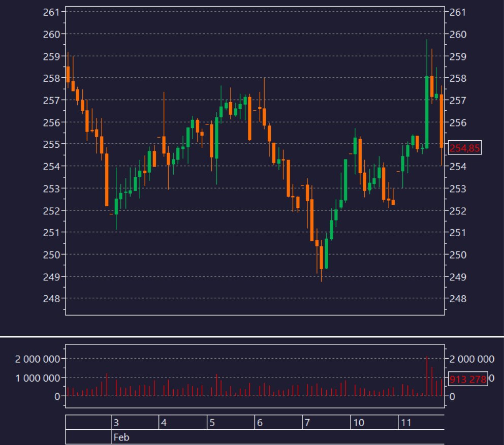
Task: Click 254 on the left price axis
Action: point(51,167)
